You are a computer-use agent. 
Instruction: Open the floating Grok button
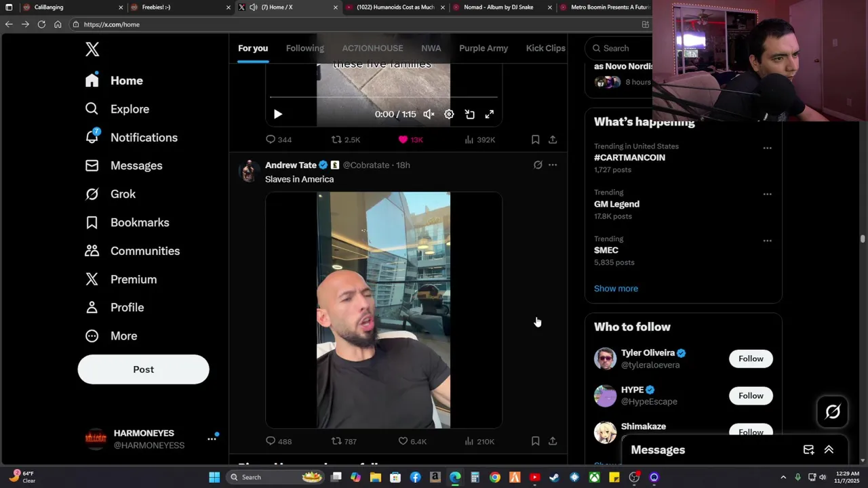point(833,412)
